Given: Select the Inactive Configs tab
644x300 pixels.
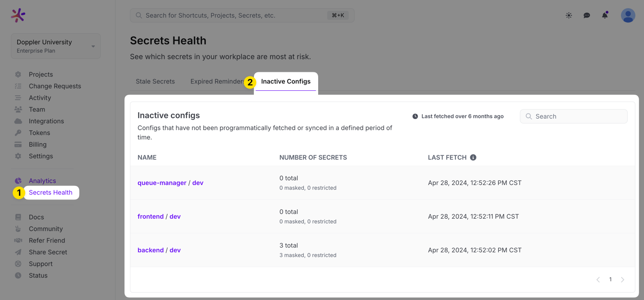Looking at the screenshot, I should tap(286, 82).
